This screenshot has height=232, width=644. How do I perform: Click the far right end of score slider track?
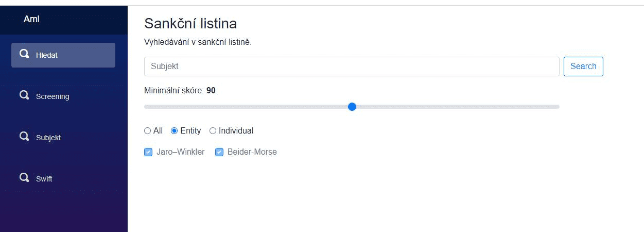pyautogui.click(x=557, y=107)
